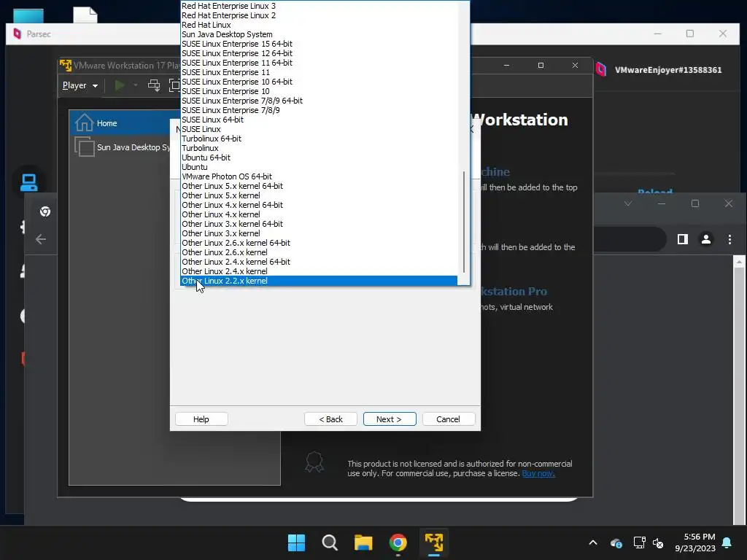This screenshot has width=747, height=560.
Task: Click Parsec logo in title bar
Action: pyautogui.click(x=18, y=34)
